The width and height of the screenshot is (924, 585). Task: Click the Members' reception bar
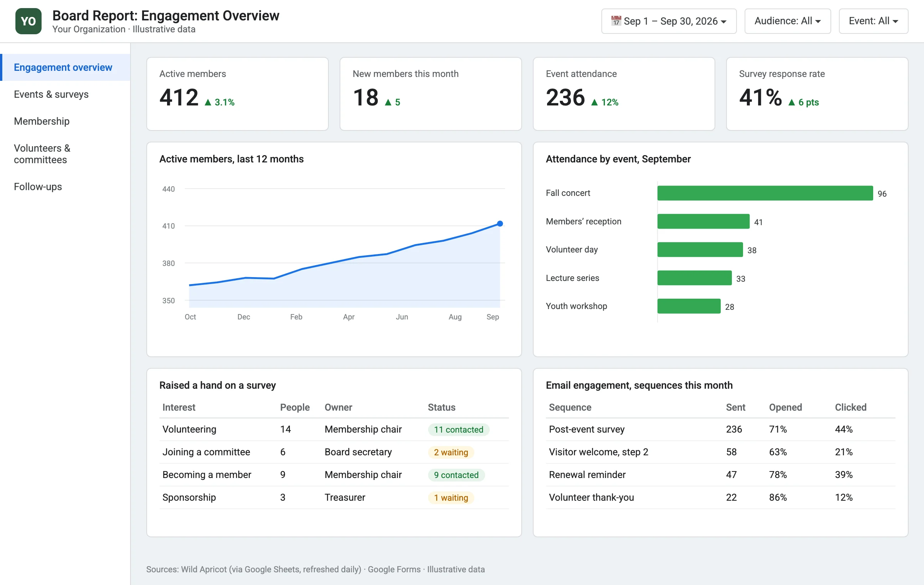coord(703,221)
